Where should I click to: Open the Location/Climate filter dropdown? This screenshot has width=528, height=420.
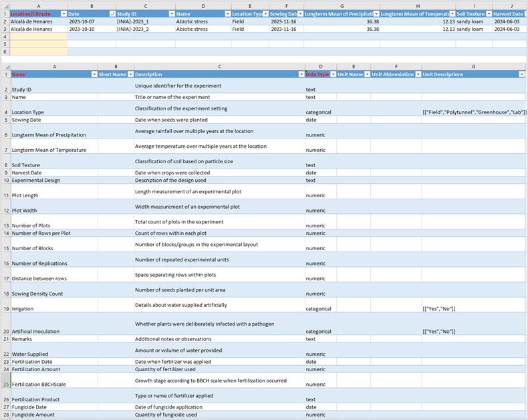63,14
